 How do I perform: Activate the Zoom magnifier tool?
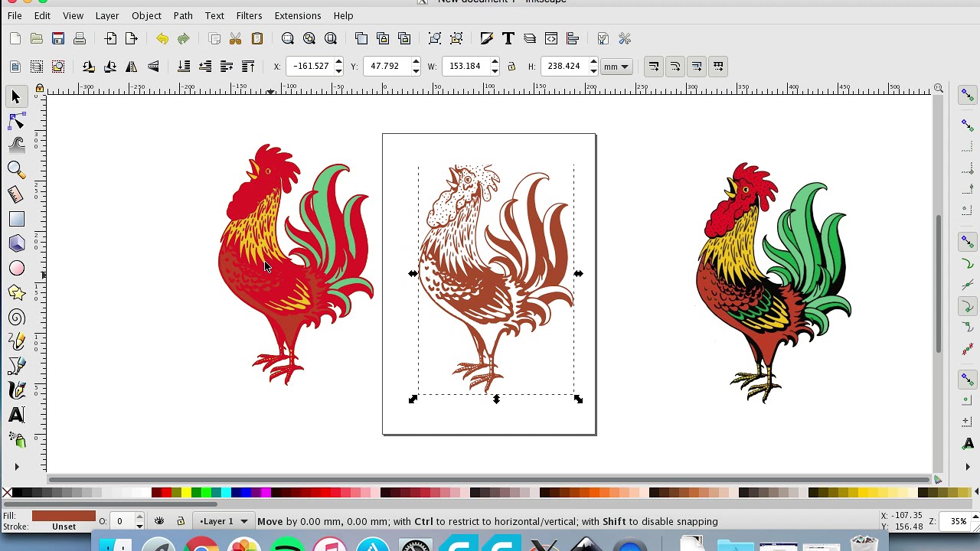coord(16,170)
